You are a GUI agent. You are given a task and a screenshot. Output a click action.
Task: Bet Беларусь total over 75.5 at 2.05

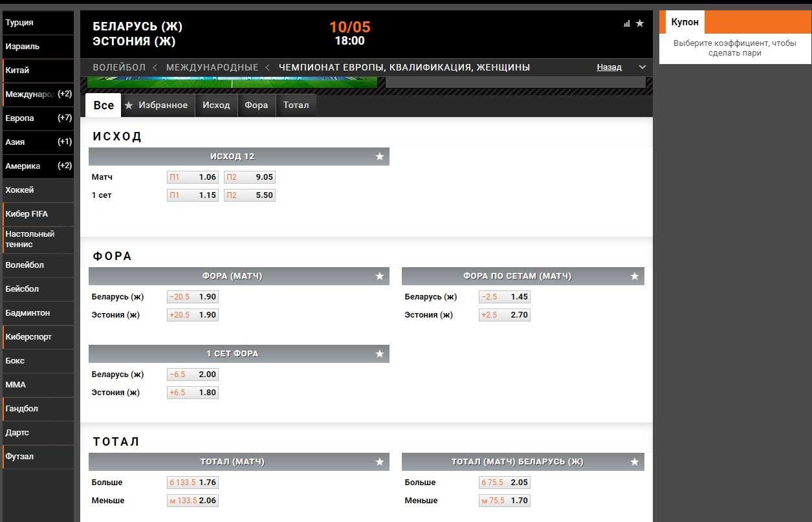(504, 483)
